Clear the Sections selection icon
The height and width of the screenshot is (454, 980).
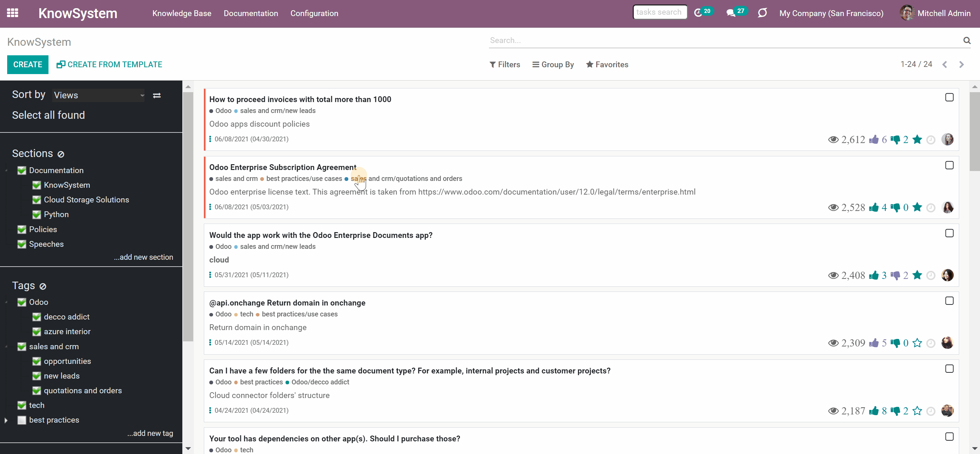click(61, 154)
